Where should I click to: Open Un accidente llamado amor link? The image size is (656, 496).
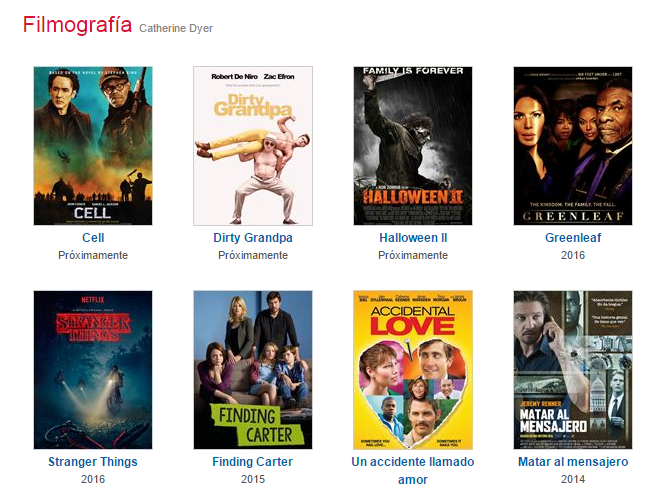(413, 470)
